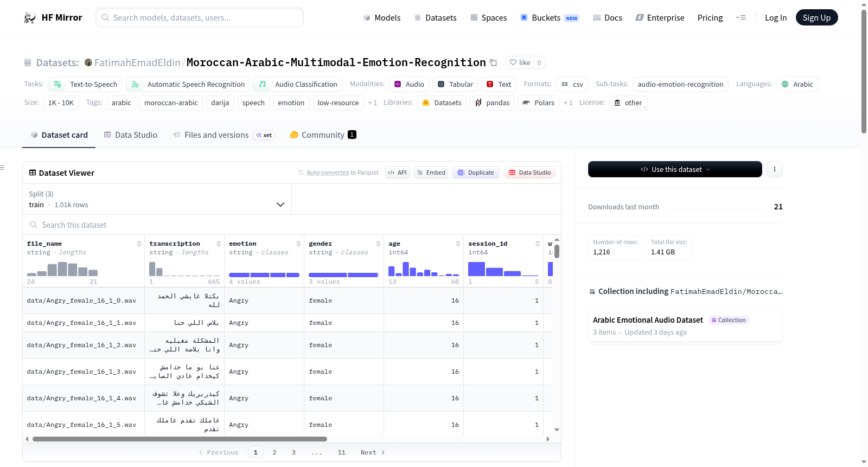
Task: Go to page 2 of the table
Action: point(275,452)
